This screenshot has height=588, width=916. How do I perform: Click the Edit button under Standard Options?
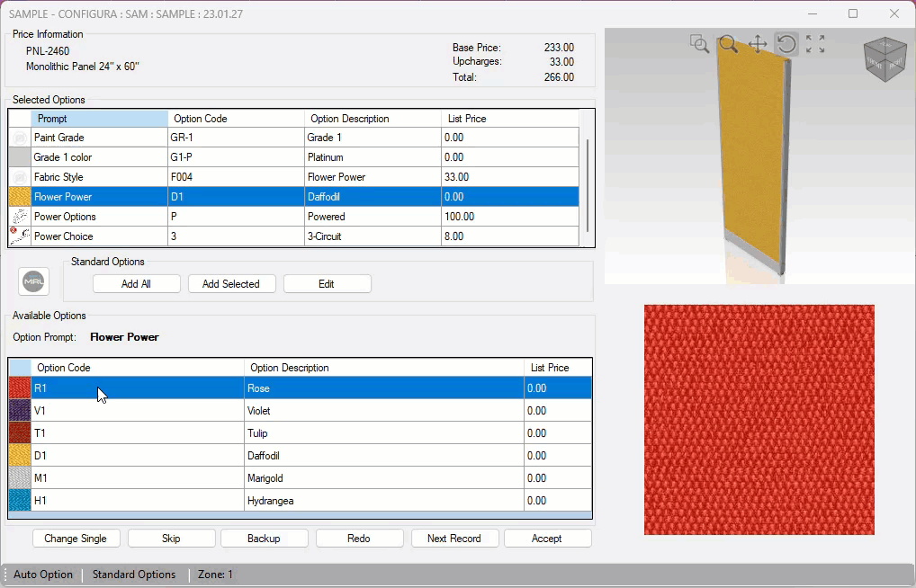(x=327, y=284)
